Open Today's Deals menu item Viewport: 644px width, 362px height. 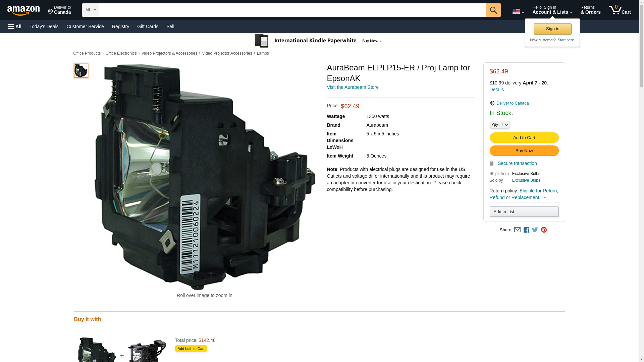tap(44, 26)
